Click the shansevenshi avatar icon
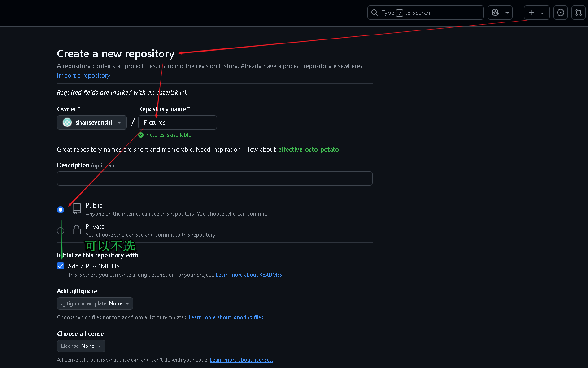Screen dimensions: 588x368 (x=67, y=122)
